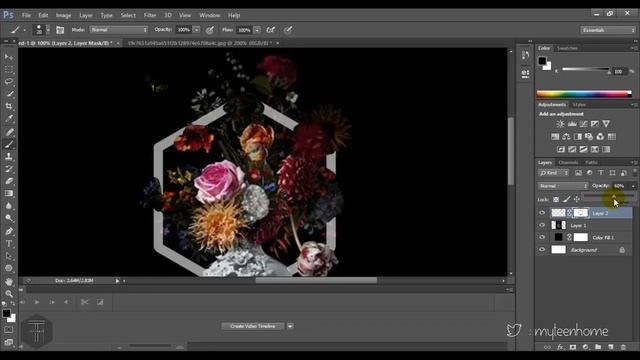Add a Brightness/Contrast adjustment

click(560, 124)
